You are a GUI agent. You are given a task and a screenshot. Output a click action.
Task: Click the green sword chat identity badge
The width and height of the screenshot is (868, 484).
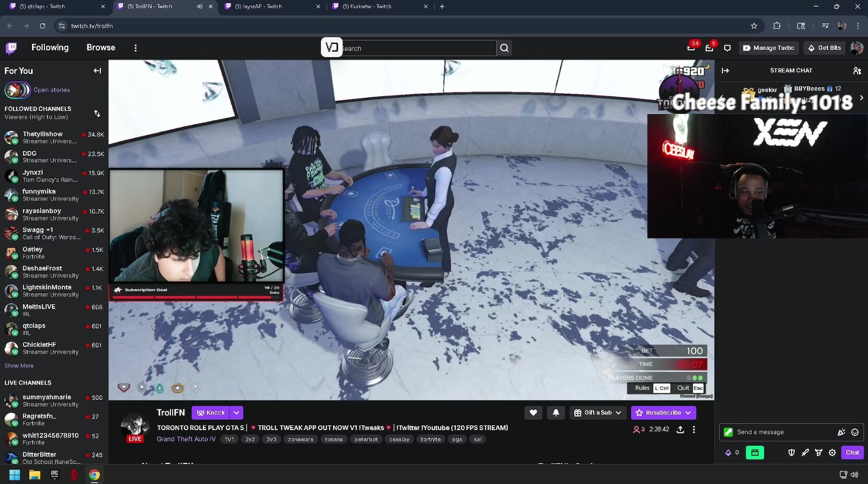[x=728, y=432]
